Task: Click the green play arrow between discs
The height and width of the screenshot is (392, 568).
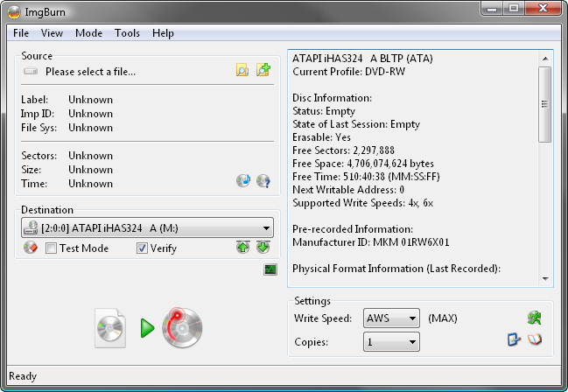Action: tap(147, 328)
